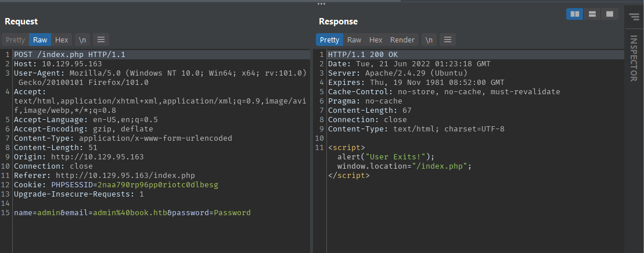Switch to the top-bottom stacked layout icon
The height and width of the screenshot is (253, 644).
click(x=591, y=14)
